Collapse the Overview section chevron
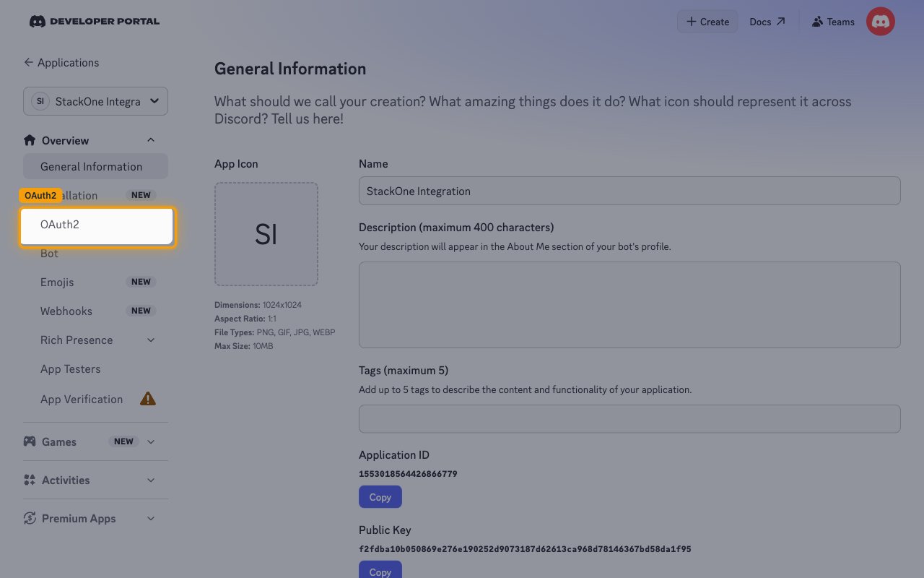The image size is (924, 578). tap(151, 140)
